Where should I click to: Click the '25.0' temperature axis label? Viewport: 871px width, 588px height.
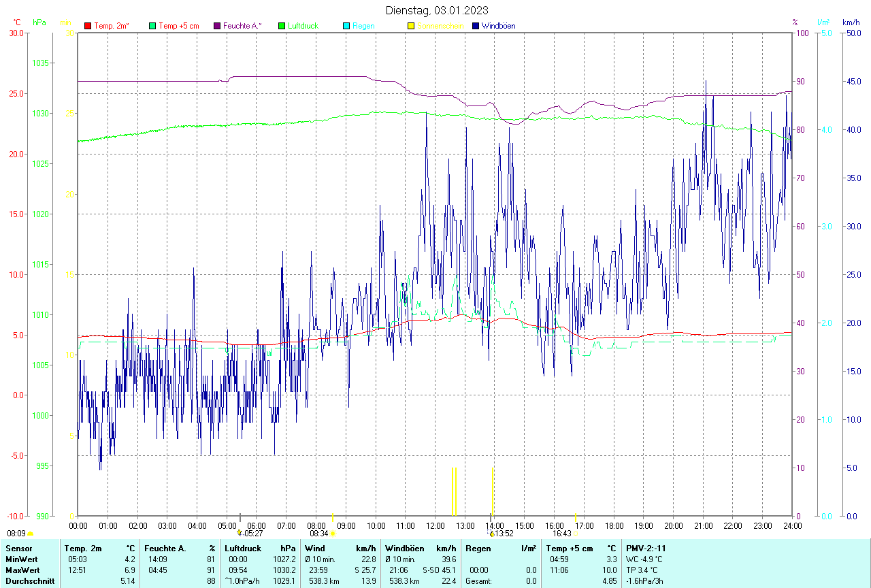pyautogui.click(x=16, y=94)
